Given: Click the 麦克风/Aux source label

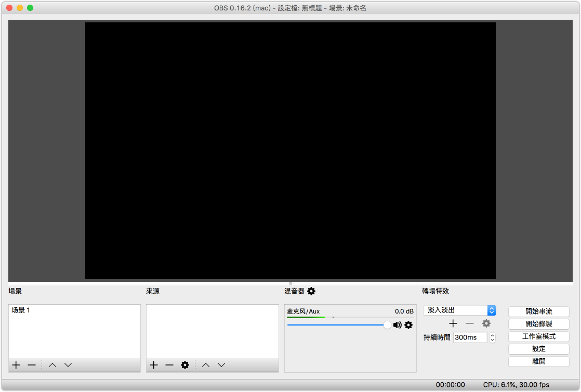Looking at the screenshot, I should pos(303,311).
